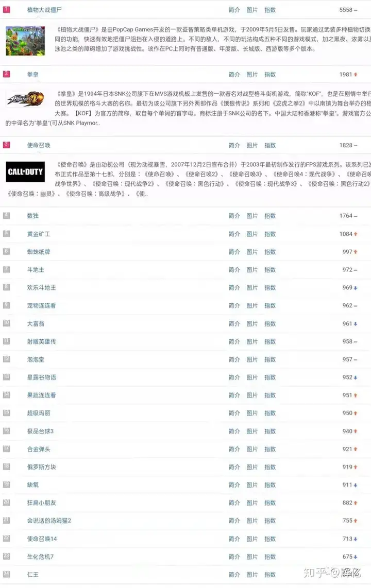The height and width of the screenshot is (588, 371).
Task: Click the rank badge beside 斗地主
Action: tap(6, 269)
